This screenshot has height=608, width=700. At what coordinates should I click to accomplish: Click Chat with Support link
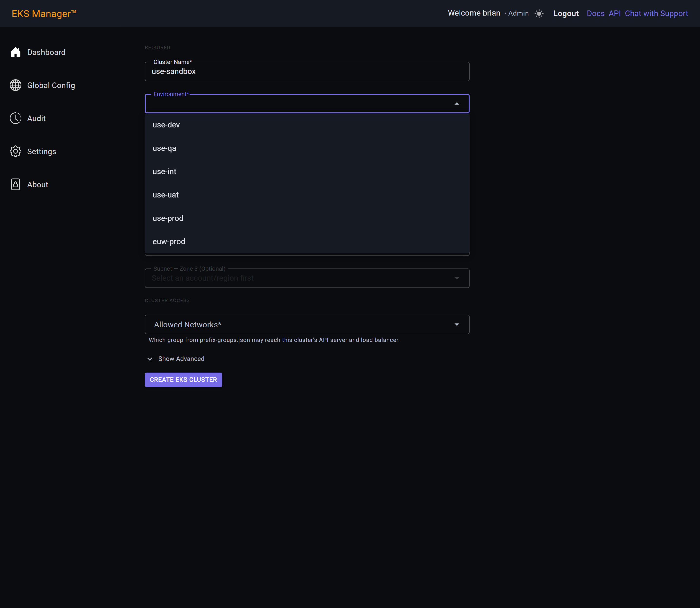(x=656, y=14)
